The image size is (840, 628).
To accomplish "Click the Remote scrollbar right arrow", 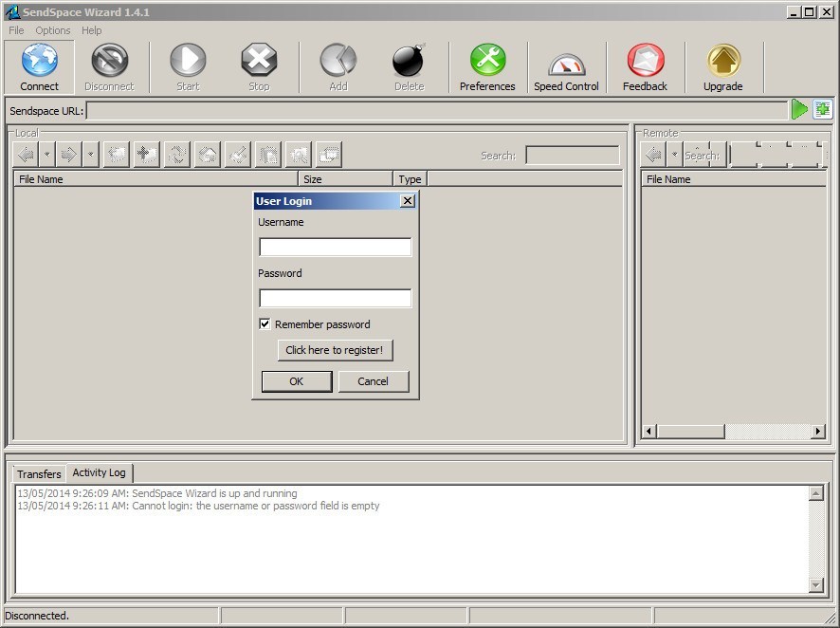I will 817,432.
